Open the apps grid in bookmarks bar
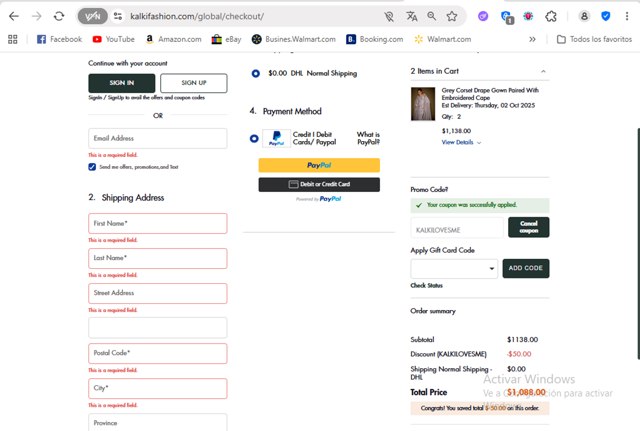 (13, 39)
